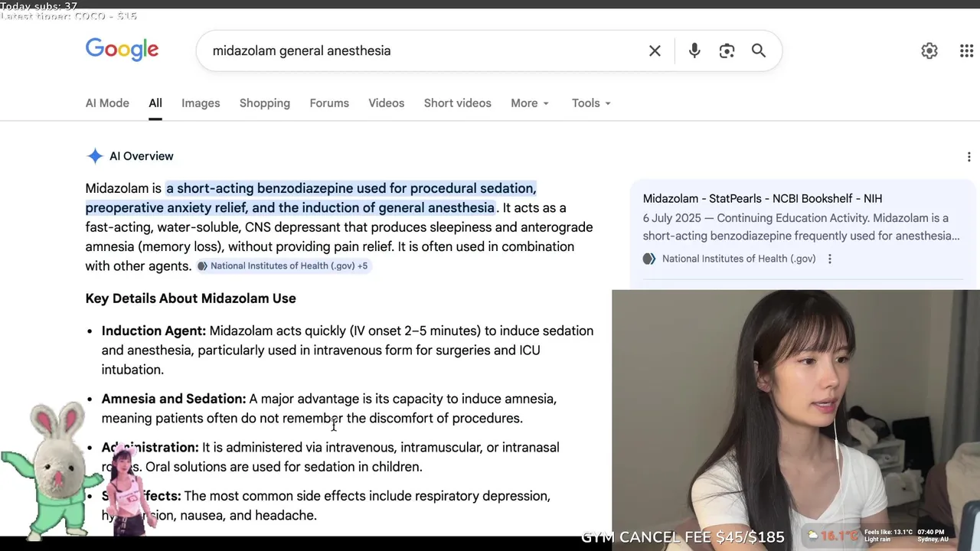Open quick settings gear icon
Screen dimensions: 980x551
click(929, 51)
